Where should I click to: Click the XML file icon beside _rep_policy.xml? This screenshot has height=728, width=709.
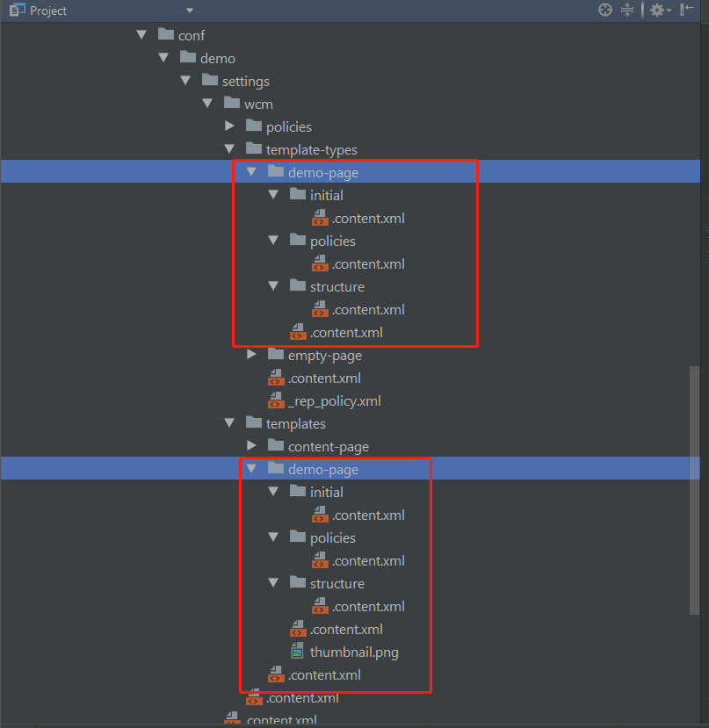click(x=276, y=400)
